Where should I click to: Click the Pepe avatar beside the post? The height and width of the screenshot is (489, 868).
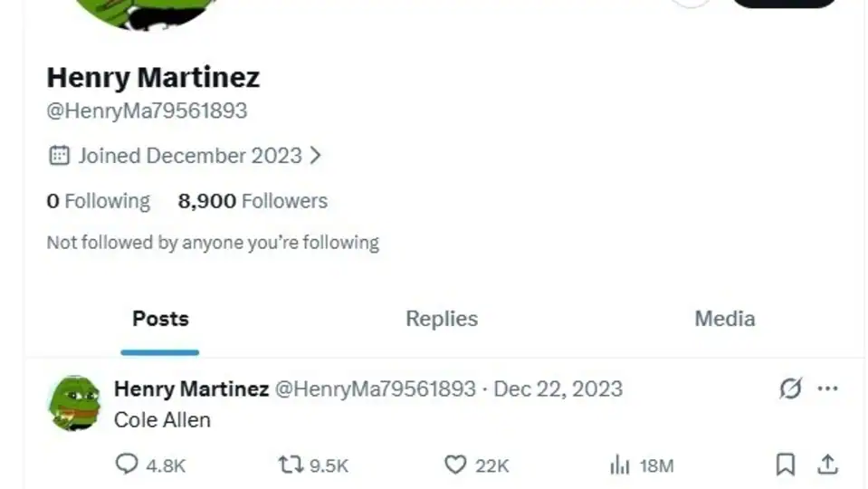coord(74,403)
